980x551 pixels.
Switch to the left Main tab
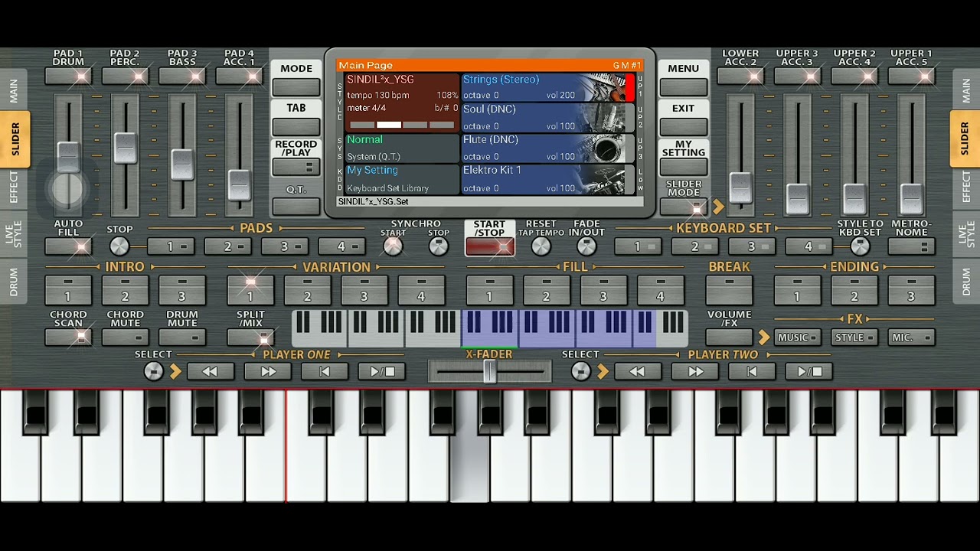[x=14, y=91]
